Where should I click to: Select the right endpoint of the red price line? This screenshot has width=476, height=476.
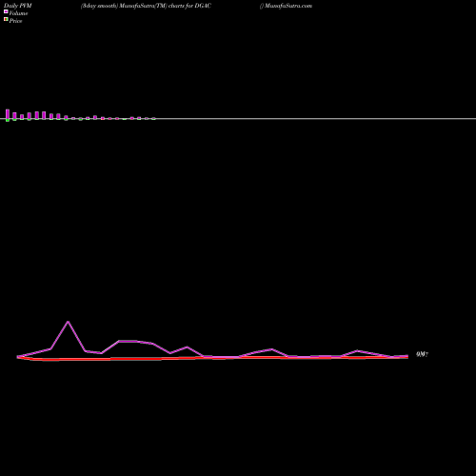click(x=407, y=358)
